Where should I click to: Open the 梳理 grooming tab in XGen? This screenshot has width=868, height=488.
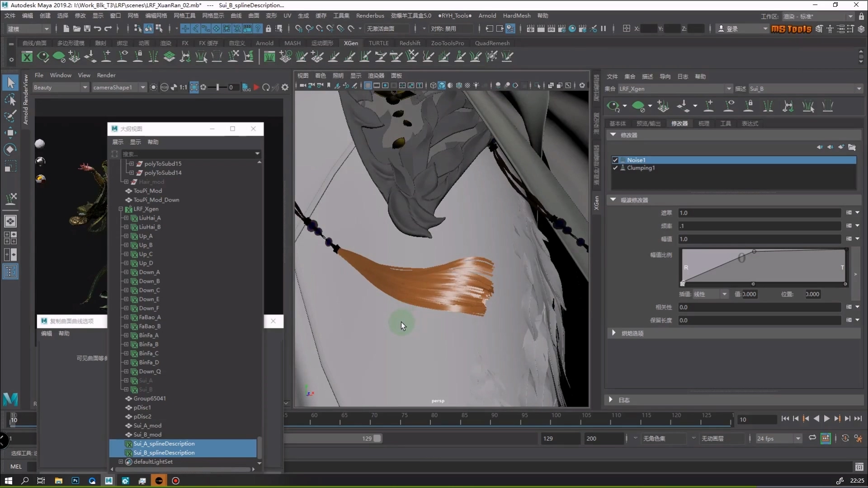(704, 123)
